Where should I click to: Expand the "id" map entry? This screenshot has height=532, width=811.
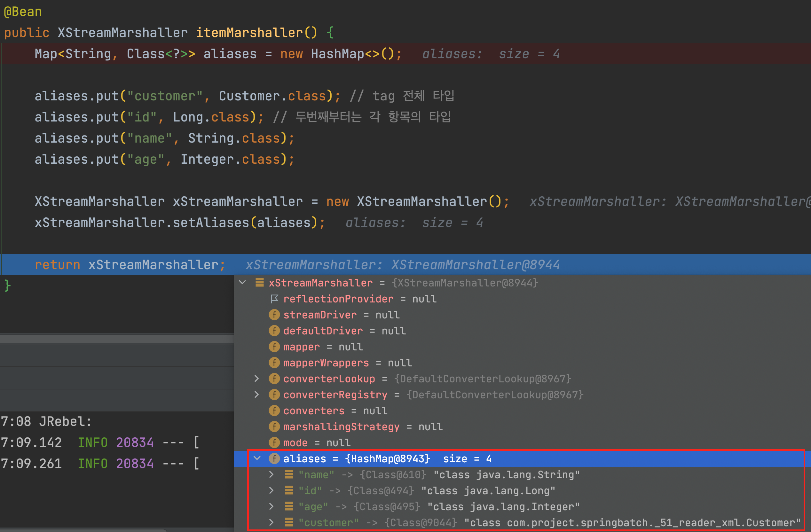[271, 490]
